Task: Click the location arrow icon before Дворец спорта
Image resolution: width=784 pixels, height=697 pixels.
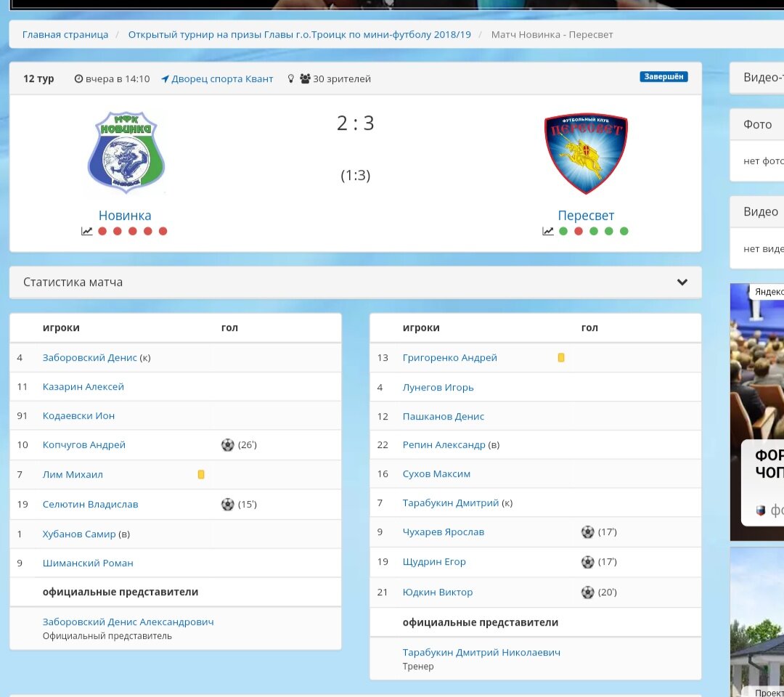Action: click(x=165, y=79)
